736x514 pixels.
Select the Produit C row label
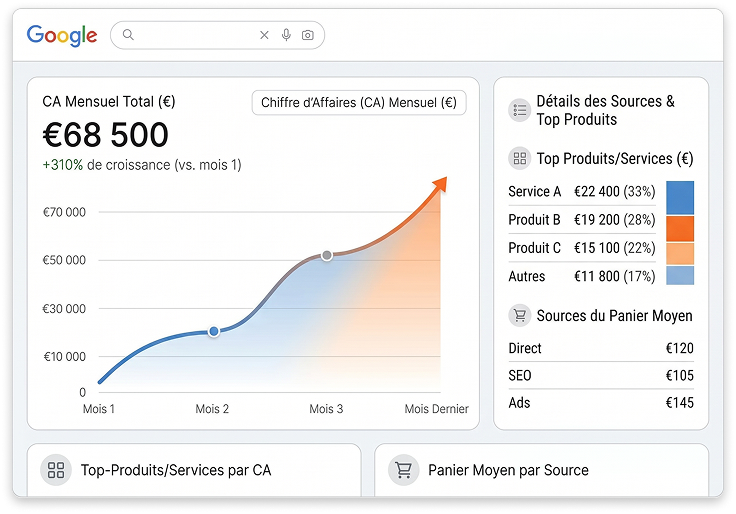(535, 248)
